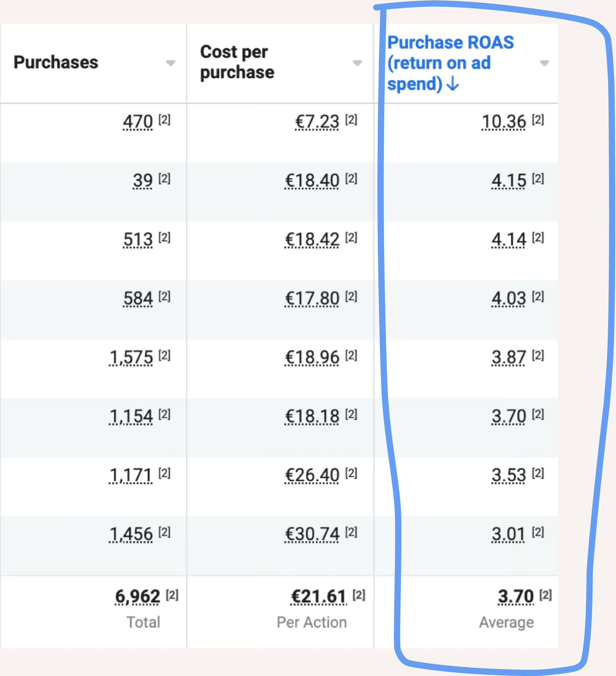Click footnote [2] beside 10.36 ROAS

[538, 119]
